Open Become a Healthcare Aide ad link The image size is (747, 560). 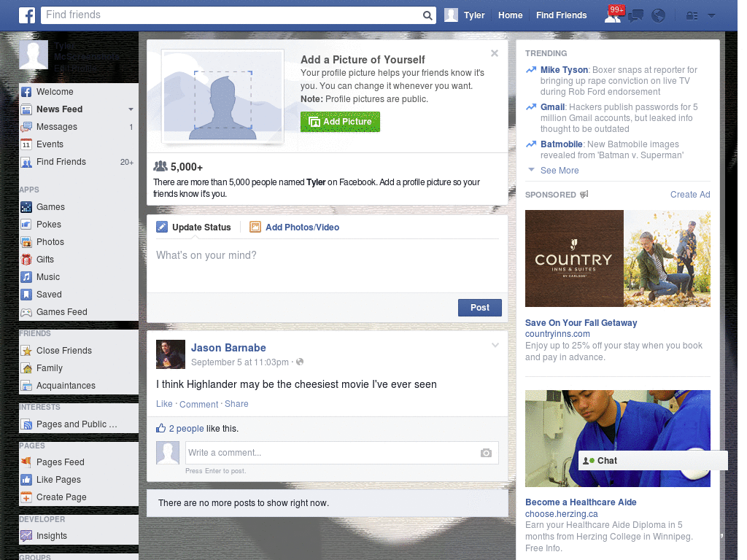[581, 502]
